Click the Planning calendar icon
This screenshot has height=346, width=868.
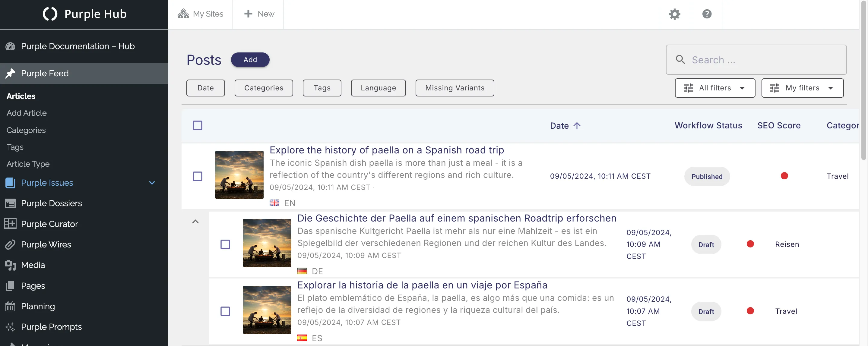(x=11, y=306)
